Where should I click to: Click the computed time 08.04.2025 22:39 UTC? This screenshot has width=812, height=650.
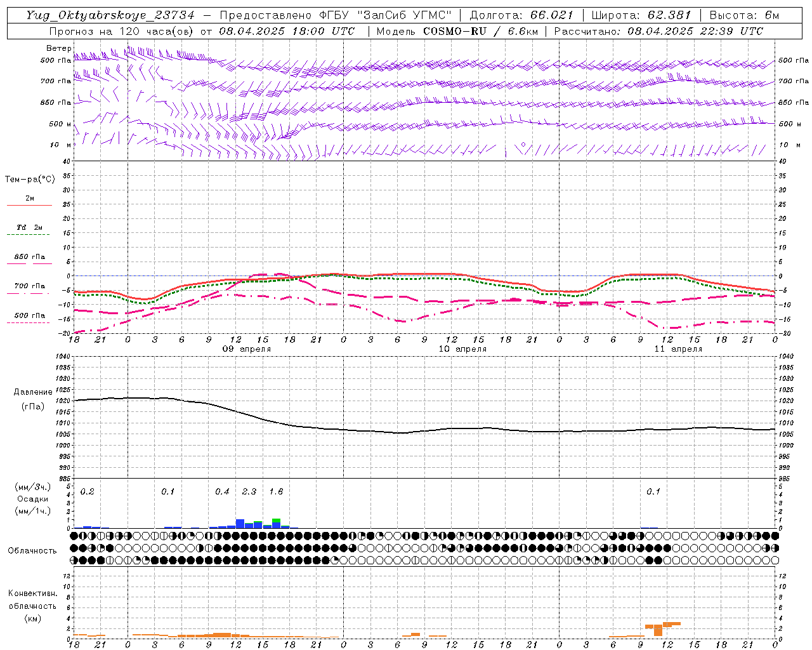pos(695,31)
